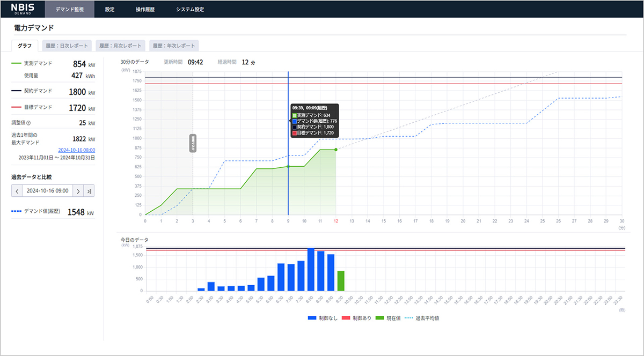Open the システム設定 menu item
Image resolution: width=644 pixels, height=356 pixels.
pyautogui.click(x=189, y=9)
